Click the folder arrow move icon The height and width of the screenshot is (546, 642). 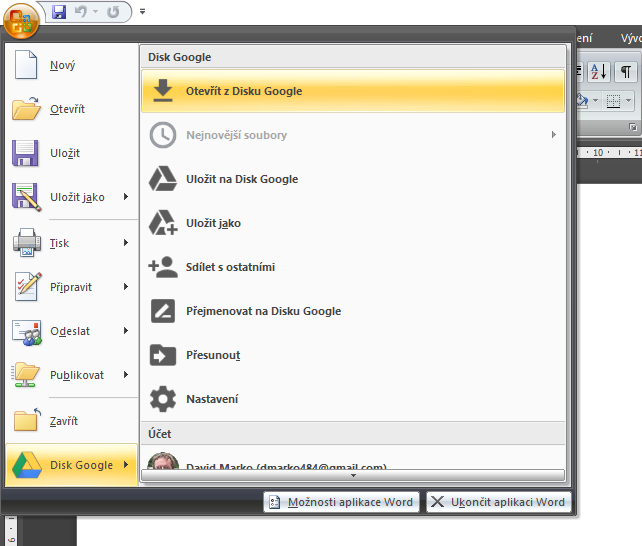(x=163, y=355)
